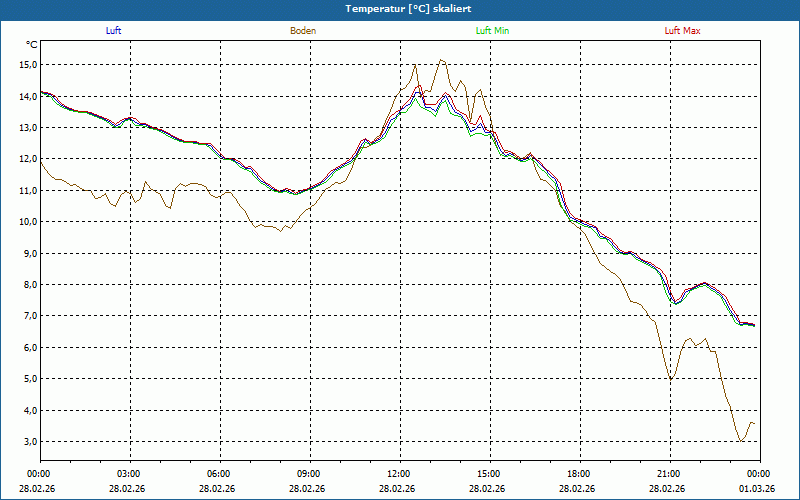Select the 13,0 y-axis value
This screenshot has width=800, height=500.
(x=28, y=128)
